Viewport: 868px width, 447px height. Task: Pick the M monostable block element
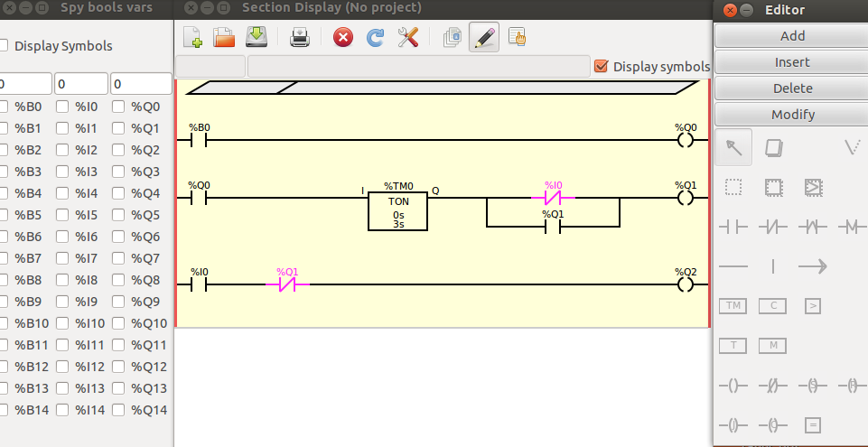(x=773, y=346)
